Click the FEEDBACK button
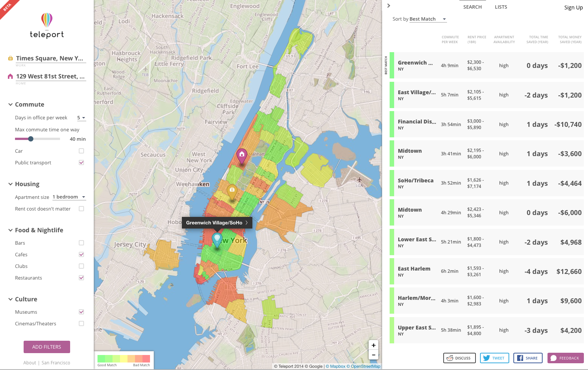Image resolution: width=588 pixels, height=370 pixels. [x=565, y=358]
